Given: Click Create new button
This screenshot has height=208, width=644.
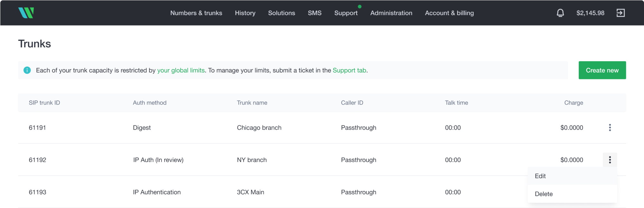Looking at the screenshot, I should pos(602,70).
